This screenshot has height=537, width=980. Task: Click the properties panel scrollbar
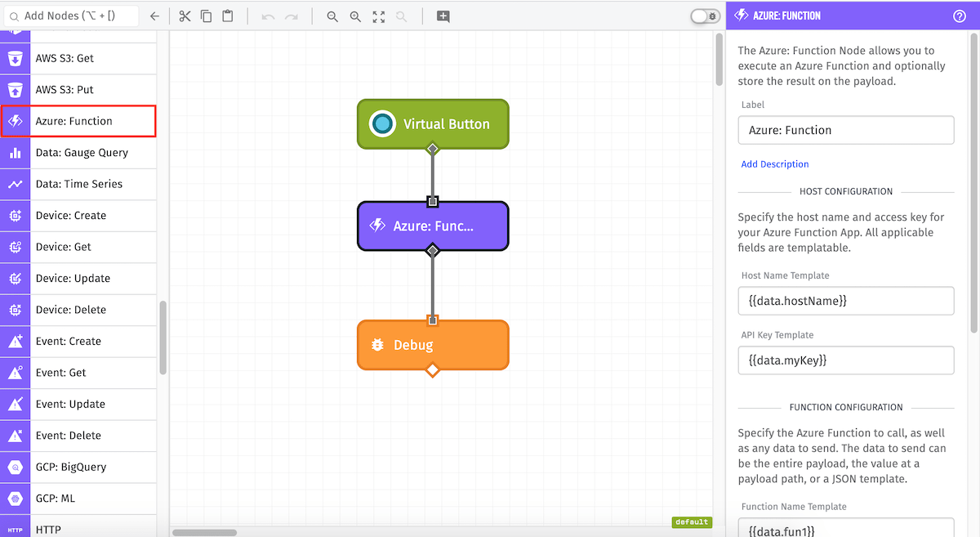[974, 184]
